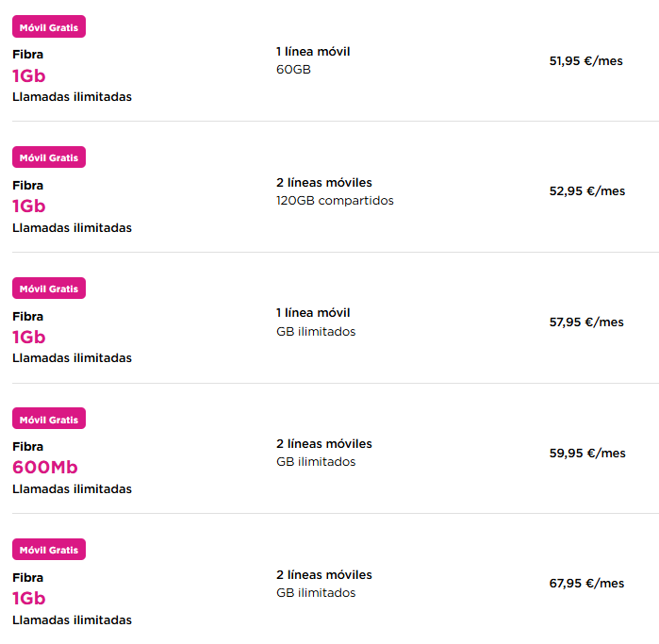659x644 pixels.
Task: Click the 120GB compartidos text
Action: point(335,201)
